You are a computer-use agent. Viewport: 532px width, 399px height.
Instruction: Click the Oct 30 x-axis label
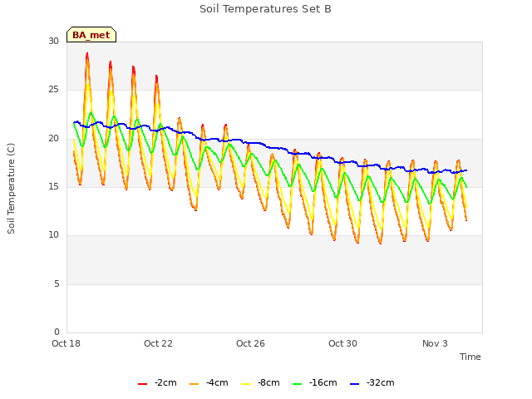point(342,343)
